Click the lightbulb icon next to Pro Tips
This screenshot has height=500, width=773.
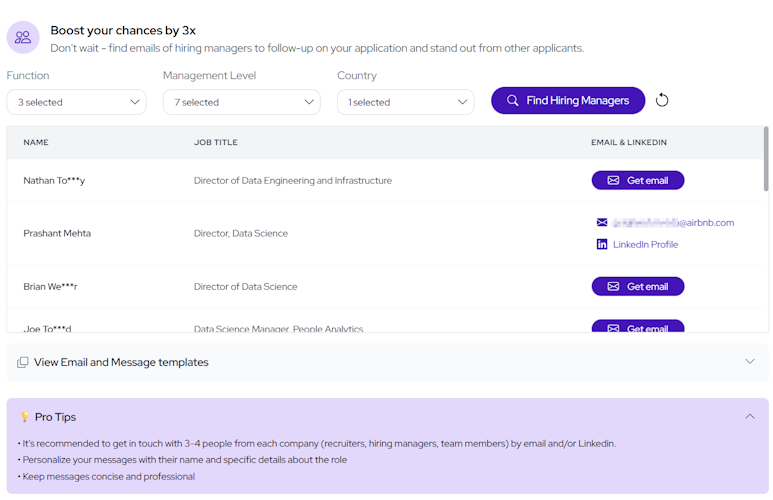click(x=25, y=417)
